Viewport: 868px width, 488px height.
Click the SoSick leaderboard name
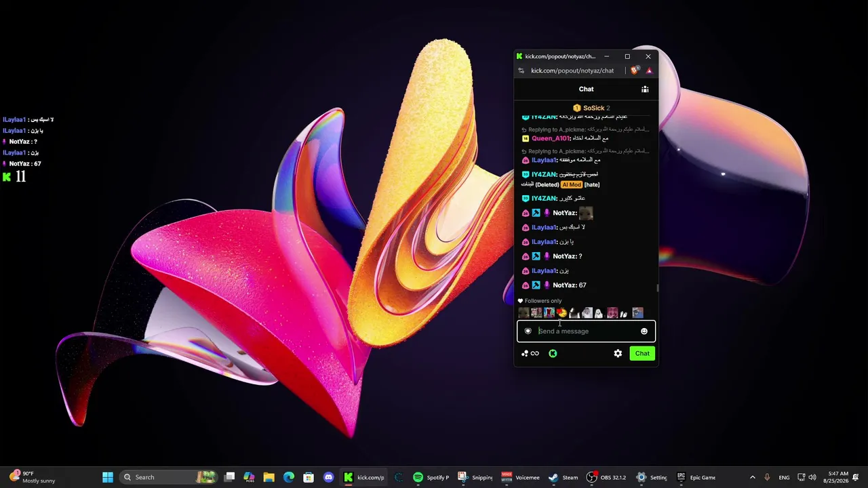click(593, 108)
